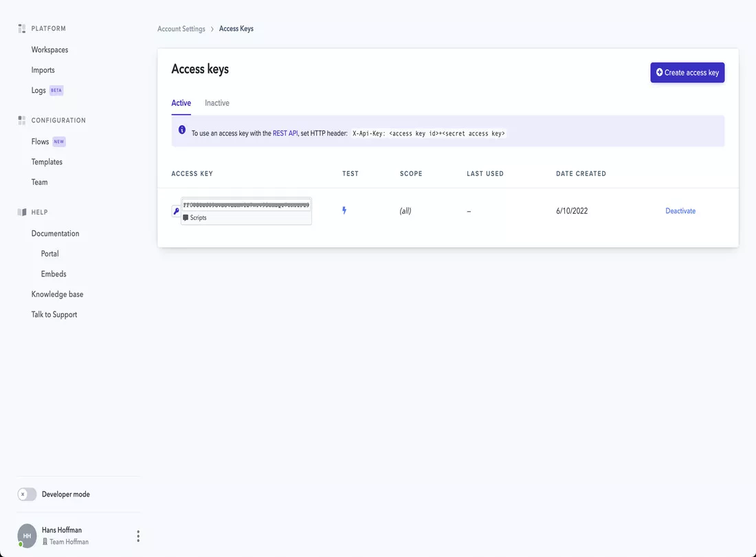Select the Active tab

(x=181, y=102)
